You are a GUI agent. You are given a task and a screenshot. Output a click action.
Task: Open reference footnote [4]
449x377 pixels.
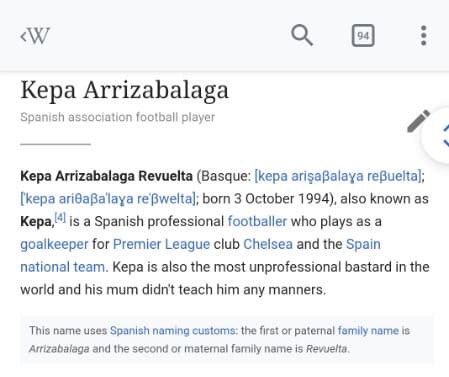[x=60, y=217]
